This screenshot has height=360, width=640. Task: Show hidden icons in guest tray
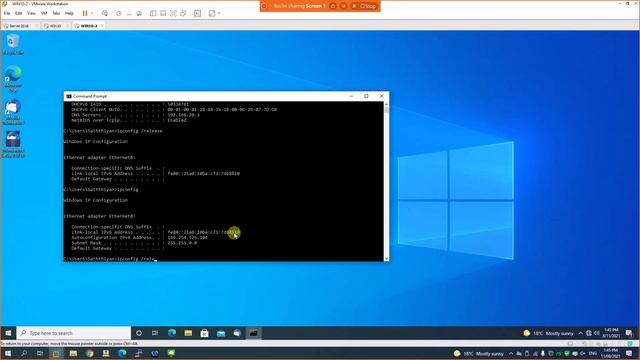(580, 333)
